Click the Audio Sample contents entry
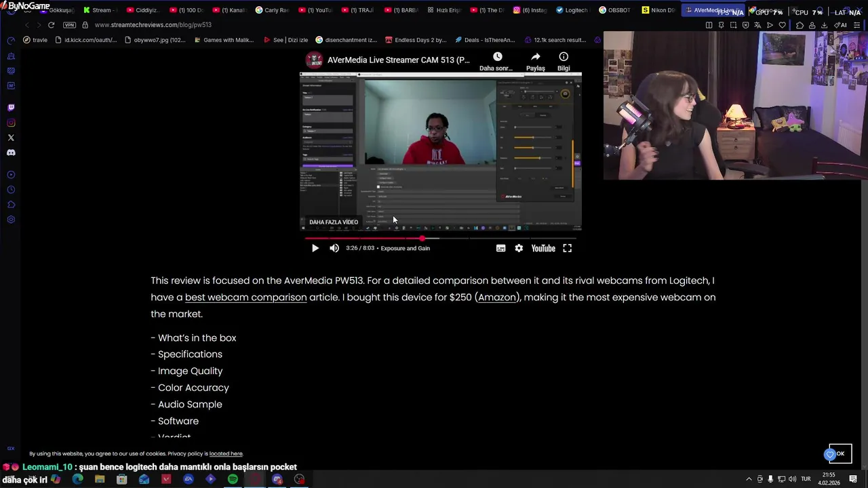The height and width of the screenshot is (488, 868). point(190,404)
